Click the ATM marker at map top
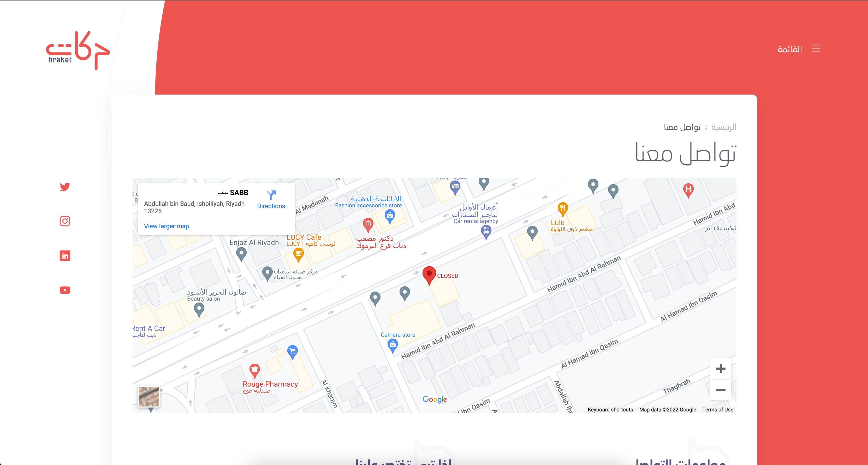The width and height of the screenshot is (868, 465). tap(455, 188)
